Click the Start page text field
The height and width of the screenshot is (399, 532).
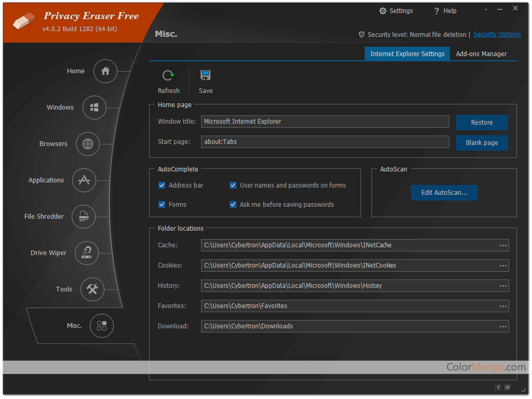pos(325,142)
